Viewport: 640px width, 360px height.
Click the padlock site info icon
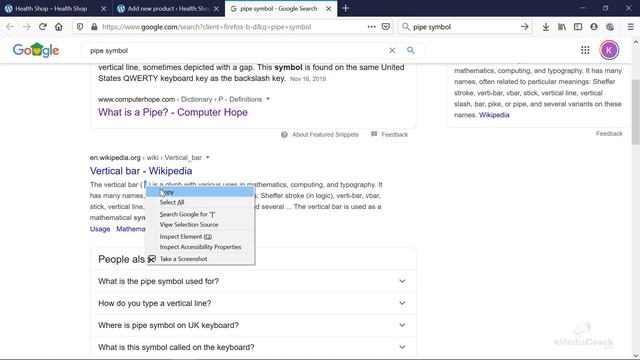click(x=94, y=27)
